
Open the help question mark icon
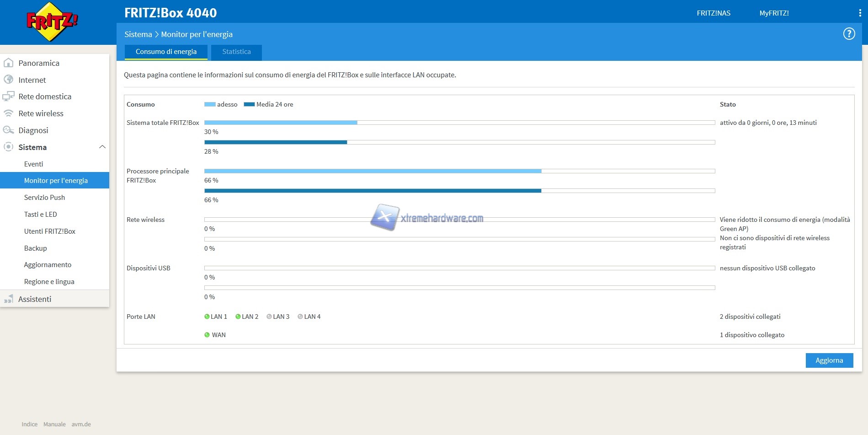tap(849, 34)
